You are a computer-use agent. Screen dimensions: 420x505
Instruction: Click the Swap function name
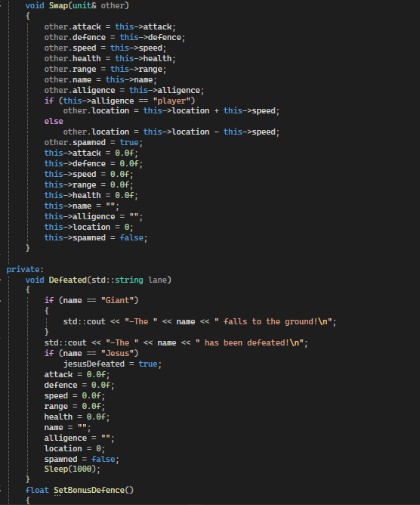58,5
